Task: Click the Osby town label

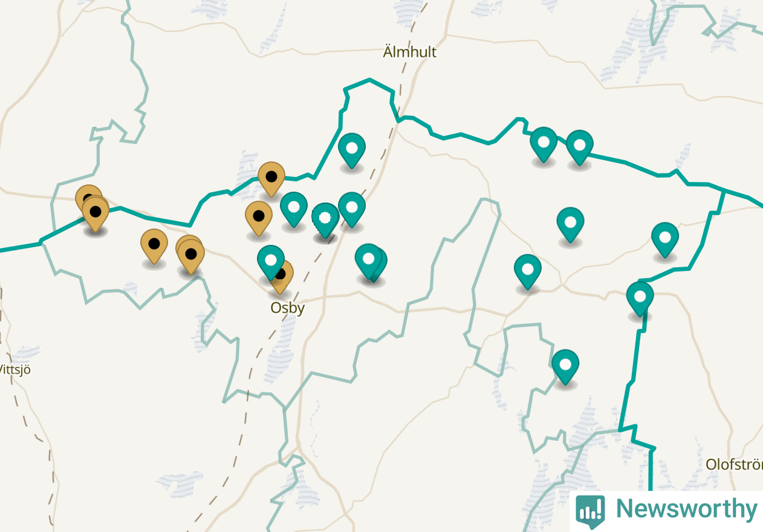Action: click(x=288, y=308)
